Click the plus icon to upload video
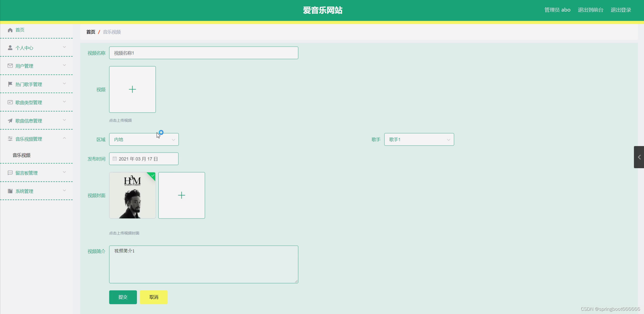Viewport: 644px width, 314px height. 132,89
